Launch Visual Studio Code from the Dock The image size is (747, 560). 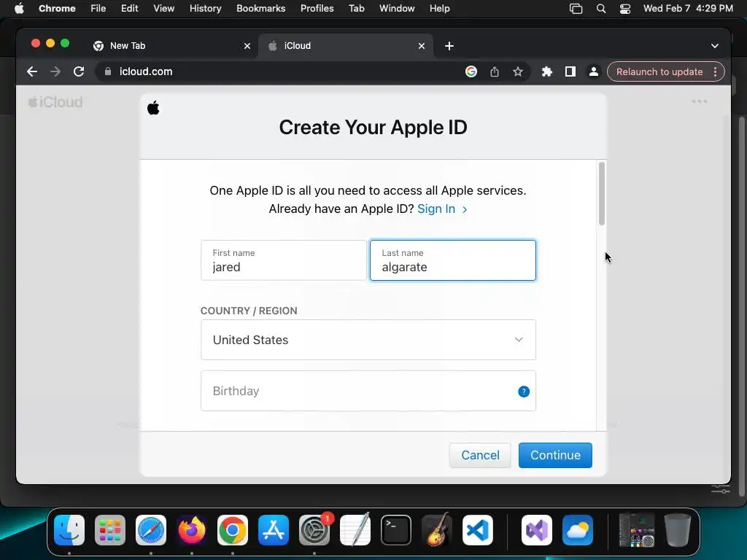click(x=477, y=530)
